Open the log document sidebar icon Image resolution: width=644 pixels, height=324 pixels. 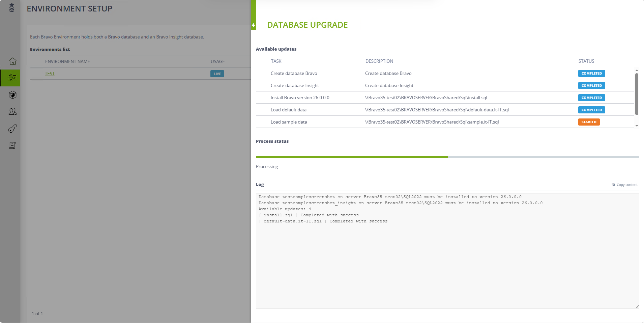(12, 145)
